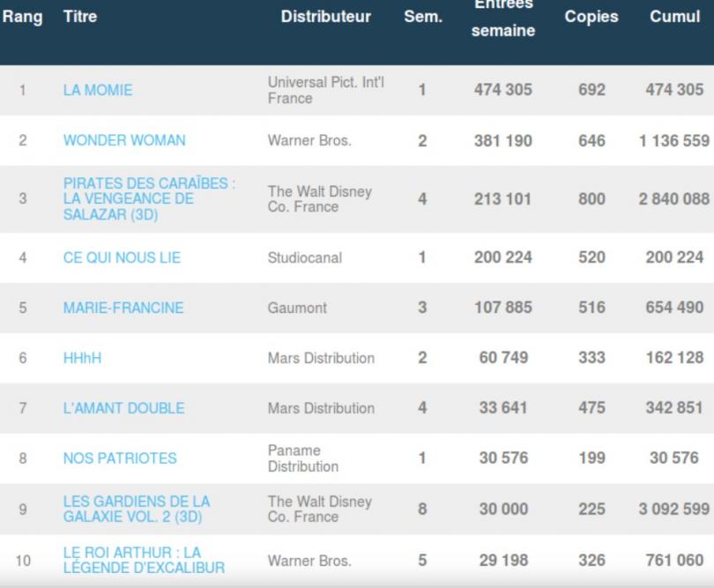This screenshot has height=588, width=714.
Task: Click the Sem. column header
Action: tap(423, 18)
